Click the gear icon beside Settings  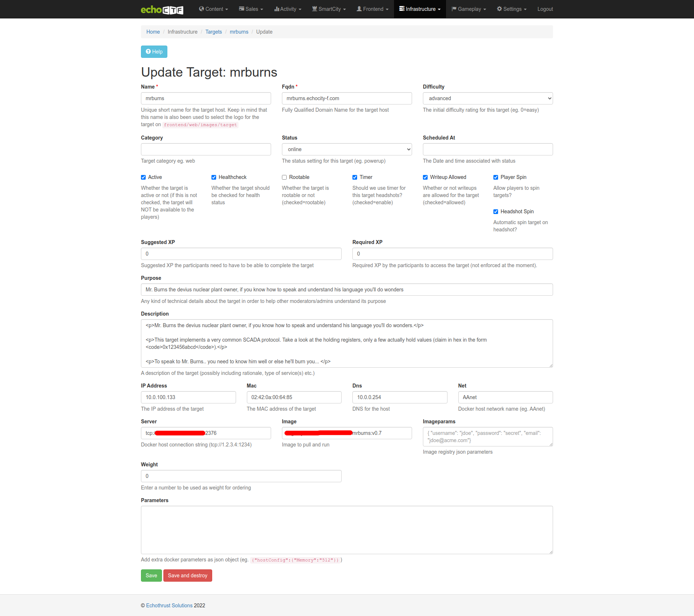pos(499,9)
